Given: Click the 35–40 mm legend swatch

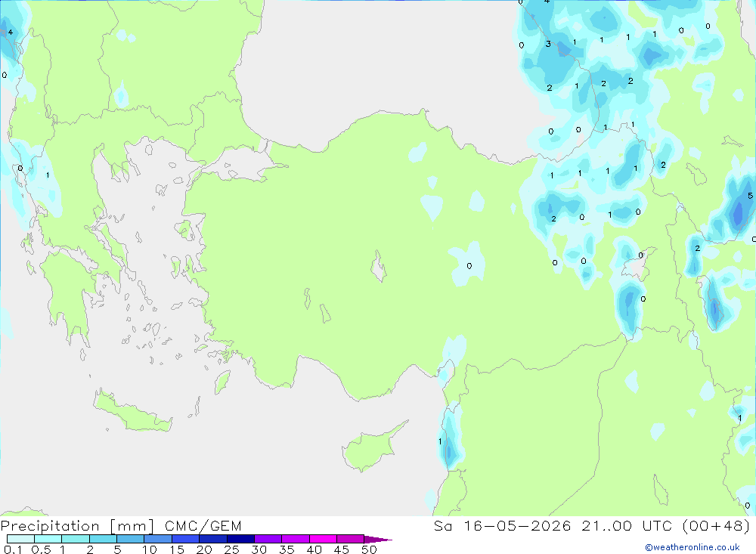Looking at the screenshot, I should [x=296, y=539].
